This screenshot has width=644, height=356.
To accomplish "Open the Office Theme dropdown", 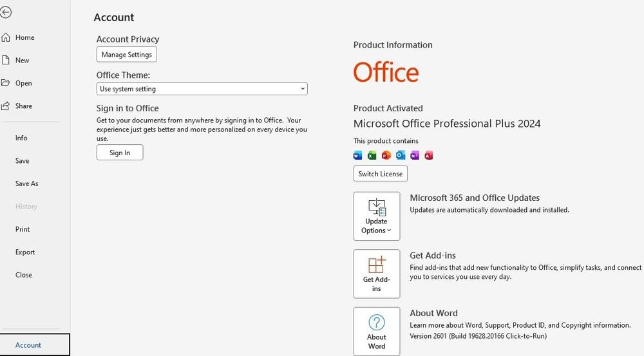I will coord(202,89).
